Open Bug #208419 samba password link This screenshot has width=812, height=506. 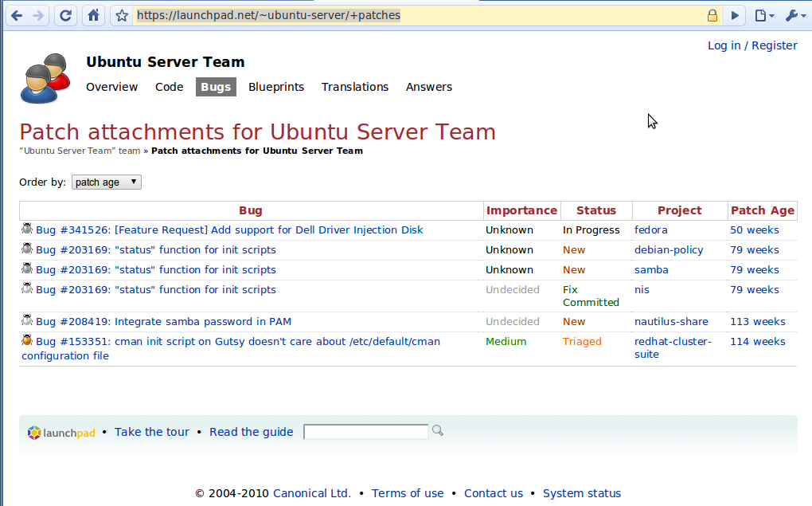point(163,322)
